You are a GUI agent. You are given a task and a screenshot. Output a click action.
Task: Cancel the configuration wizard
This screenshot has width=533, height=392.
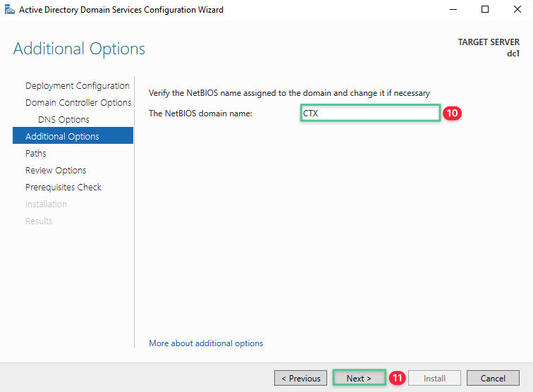(x=493, y=379)
